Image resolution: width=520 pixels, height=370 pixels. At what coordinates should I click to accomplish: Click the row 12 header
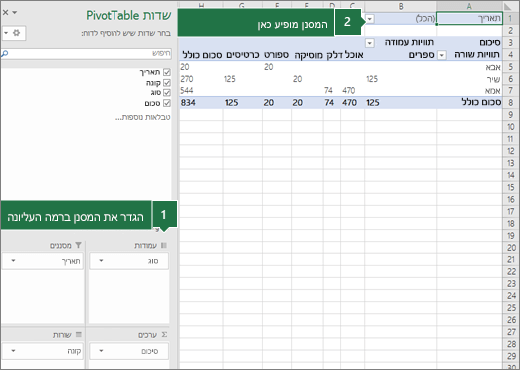point(510,151)
